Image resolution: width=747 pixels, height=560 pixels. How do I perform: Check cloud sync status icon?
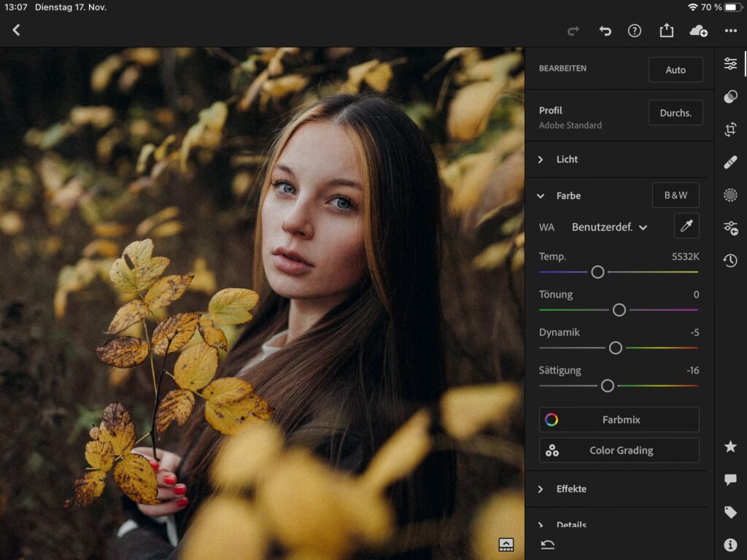point(698,30)
